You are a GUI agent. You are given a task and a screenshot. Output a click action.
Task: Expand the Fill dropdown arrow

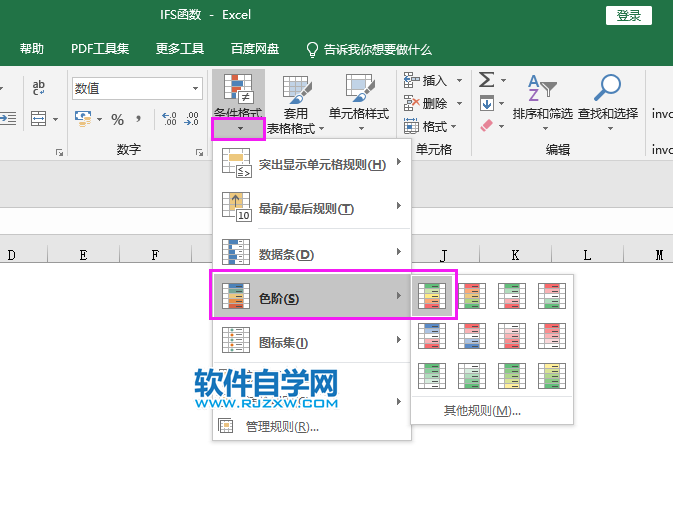501,103
